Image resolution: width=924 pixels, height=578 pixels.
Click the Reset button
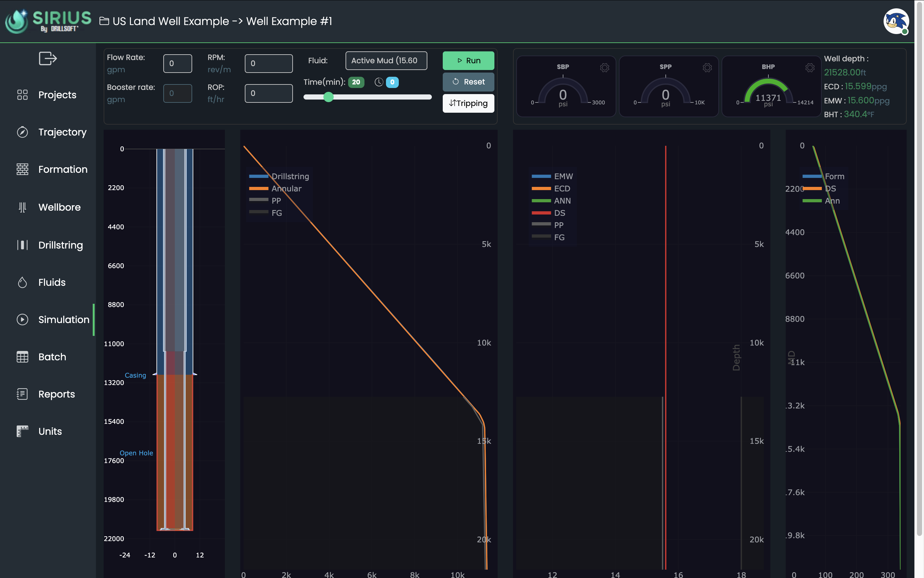click(x=468, y=82)
